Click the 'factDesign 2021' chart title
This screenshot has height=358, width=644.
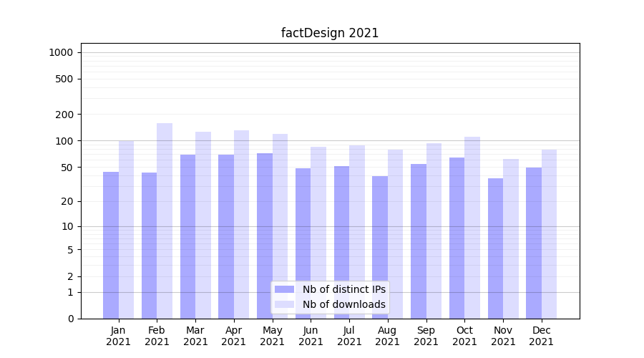(330, 33)
